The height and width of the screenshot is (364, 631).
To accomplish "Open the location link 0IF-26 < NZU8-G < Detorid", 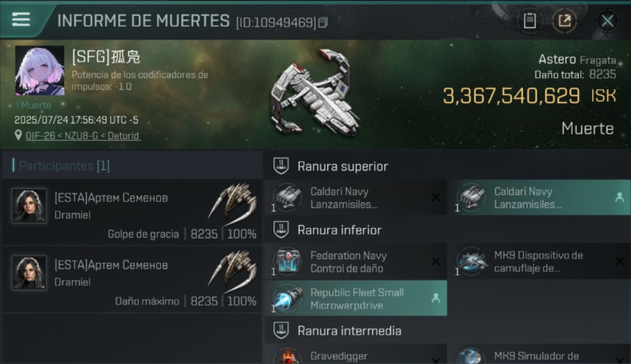I will click(x=83, y=136).
